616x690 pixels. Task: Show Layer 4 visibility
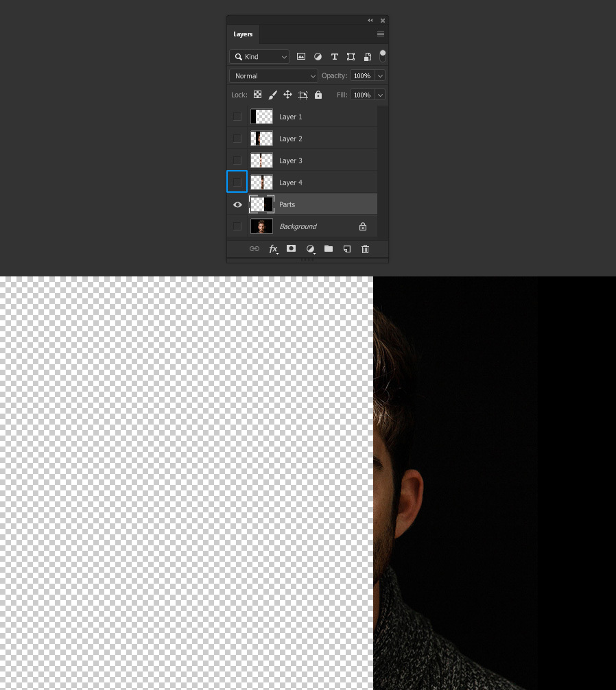pyautogui.click(x=237, y=182)
